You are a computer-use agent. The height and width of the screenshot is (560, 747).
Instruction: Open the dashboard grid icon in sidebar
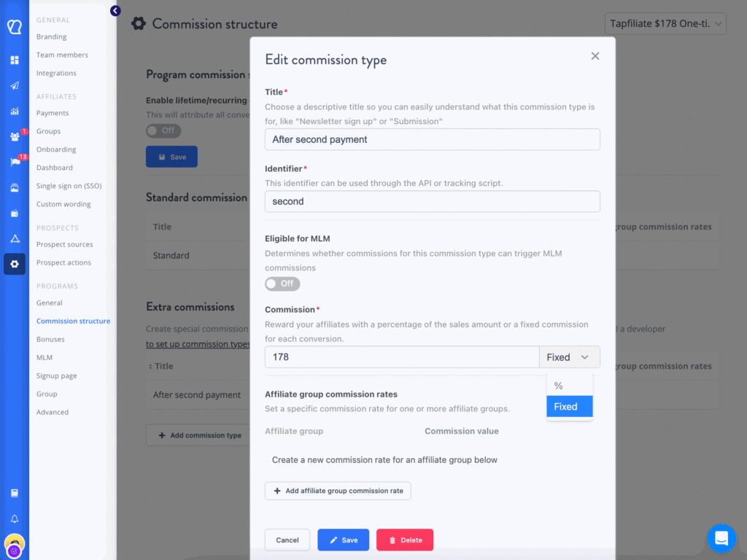pyautogui.click(x=14, y=60)
